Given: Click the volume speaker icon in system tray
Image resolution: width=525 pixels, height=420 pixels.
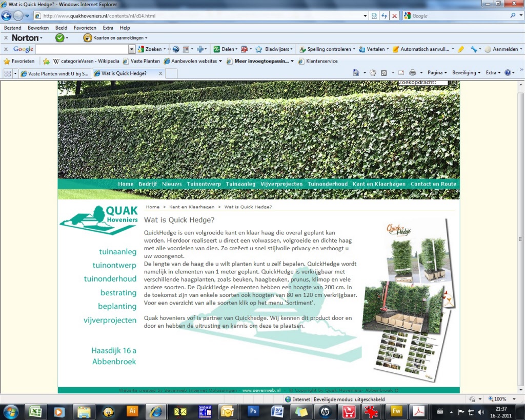Looking at the screenshot, I should 481,412.
